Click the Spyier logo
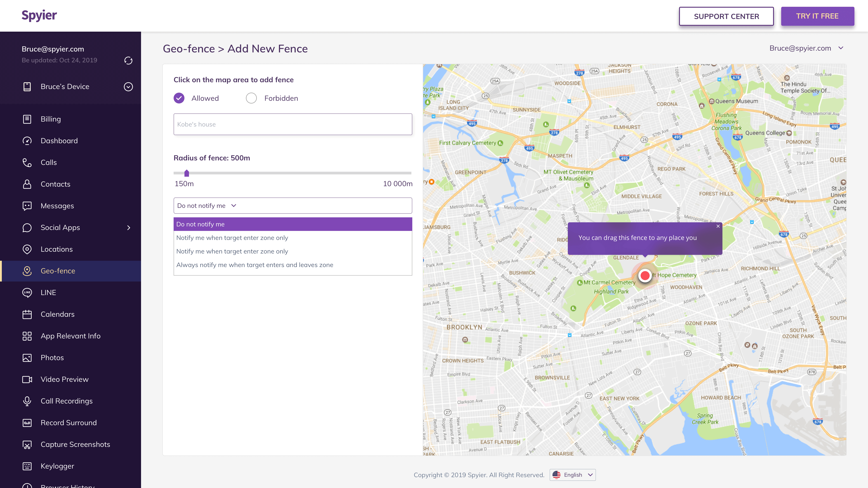This screenshot has width=868, height=488. (39, 15)
